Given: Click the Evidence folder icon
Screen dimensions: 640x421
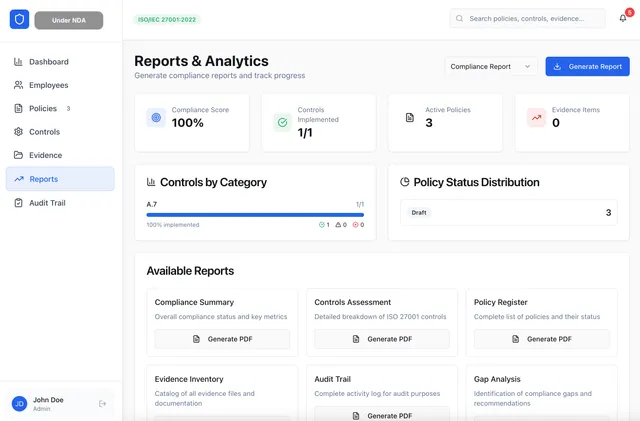Looking at the screenshot, I should [18, 155].
